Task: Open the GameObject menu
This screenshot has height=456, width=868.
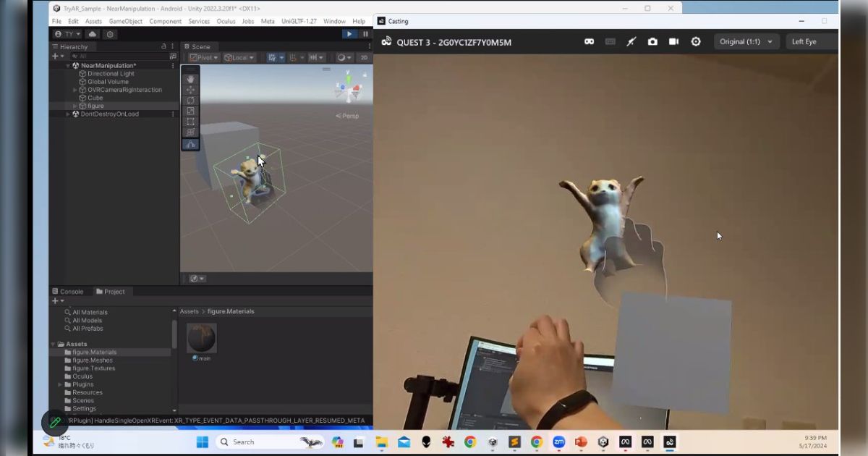Action: click(125, 21)
